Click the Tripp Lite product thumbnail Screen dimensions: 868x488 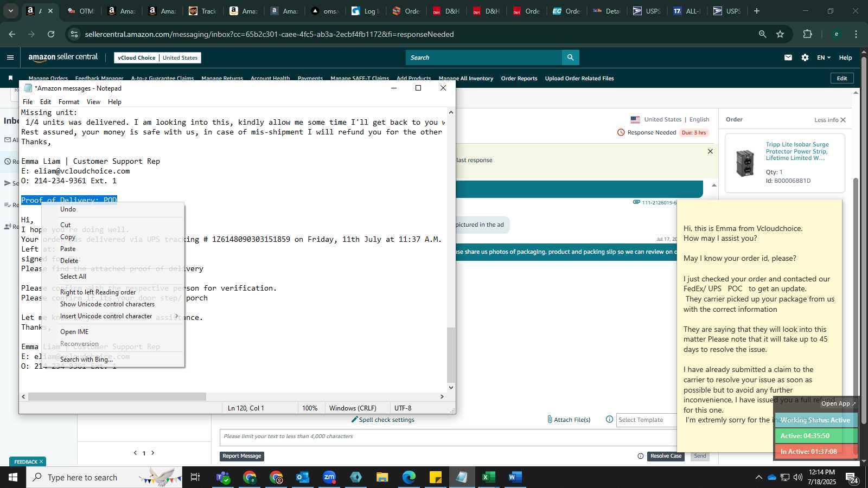pos(745,163)
